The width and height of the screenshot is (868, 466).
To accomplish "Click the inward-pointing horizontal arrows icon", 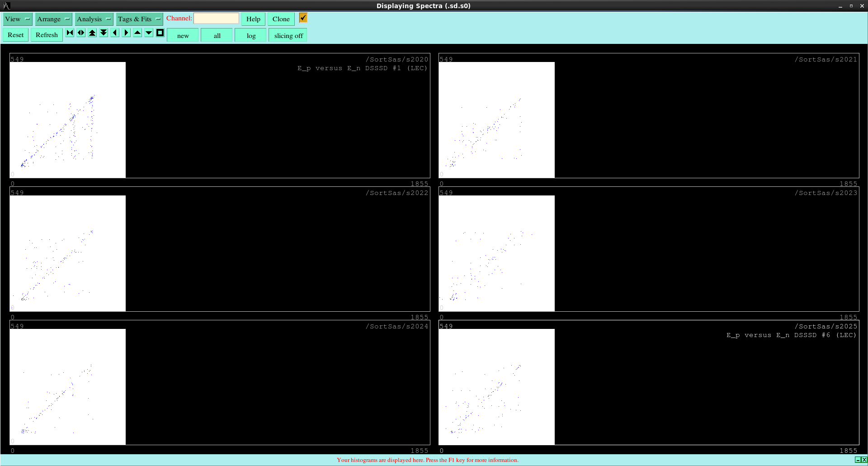I will [x=70, y=33].
